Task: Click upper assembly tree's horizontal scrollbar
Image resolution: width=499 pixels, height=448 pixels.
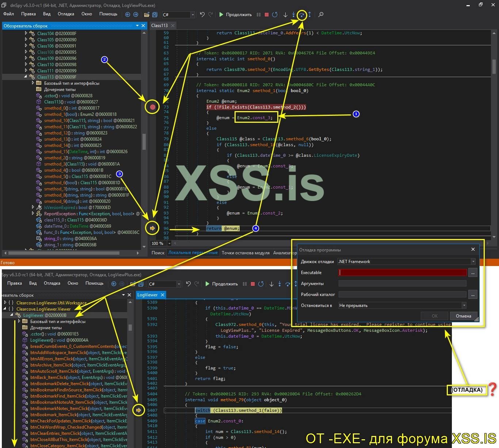Action: (64, 253)
